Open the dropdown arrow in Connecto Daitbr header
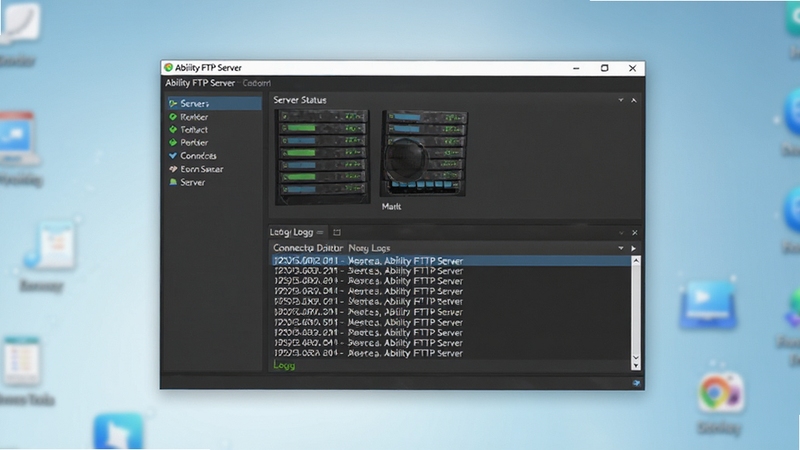Screen dimensions: 800x450 tap(621, 248)
